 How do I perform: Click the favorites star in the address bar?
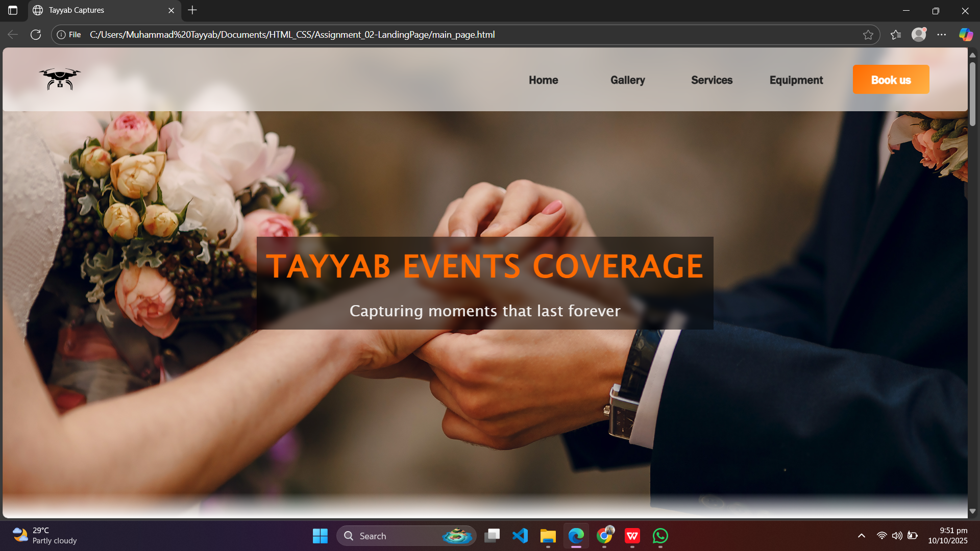(869, 34)
